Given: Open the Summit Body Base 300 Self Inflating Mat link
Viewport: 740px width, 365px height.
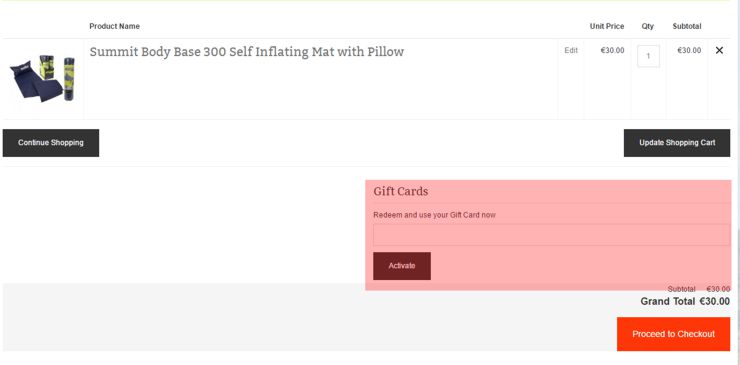Looking at the screenshot, I should (x=246, y=51).
